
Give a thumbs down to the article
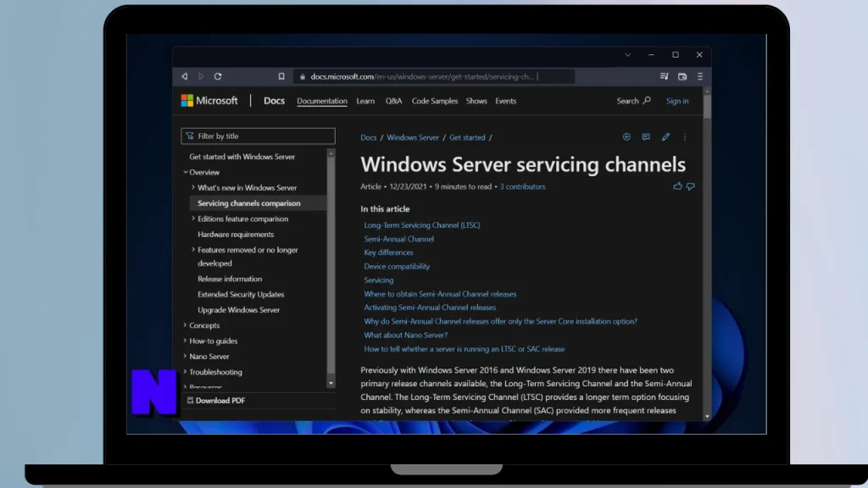pos(690,186)
